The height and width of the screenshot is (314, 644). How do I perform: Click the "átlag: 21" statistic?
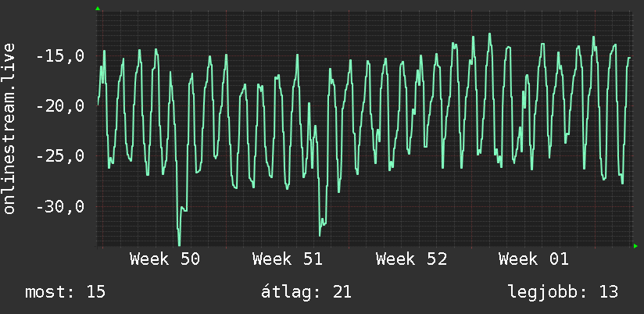point(306,292)
